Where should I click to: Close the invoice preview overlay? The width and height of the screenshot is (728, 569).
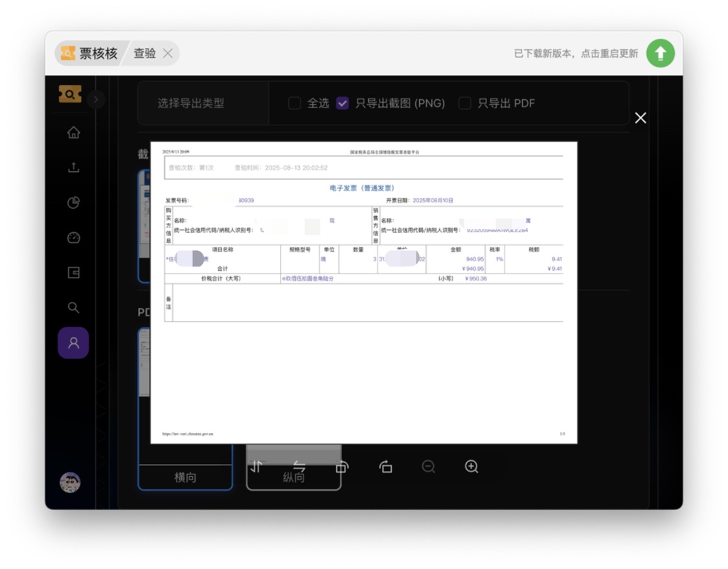641,118
